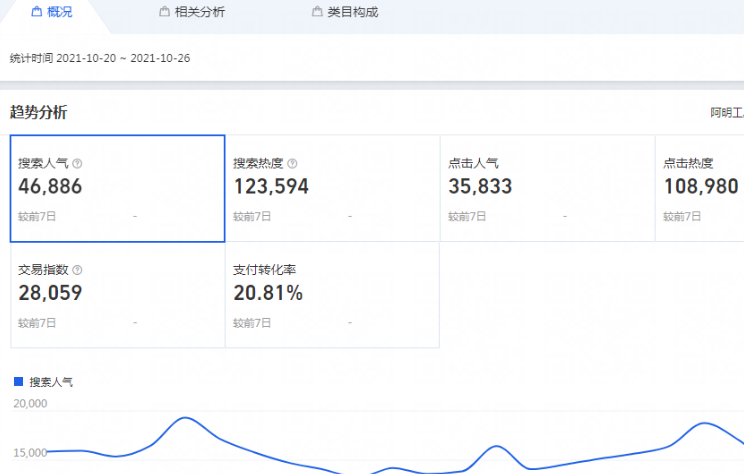
Task: Click the bag icon beside 概况
Action: click(37, 11)
